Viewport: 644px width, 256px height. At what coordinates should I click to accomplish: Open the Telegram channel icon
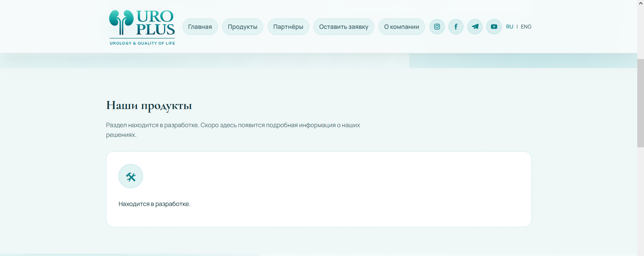click(x=475, y=27)
